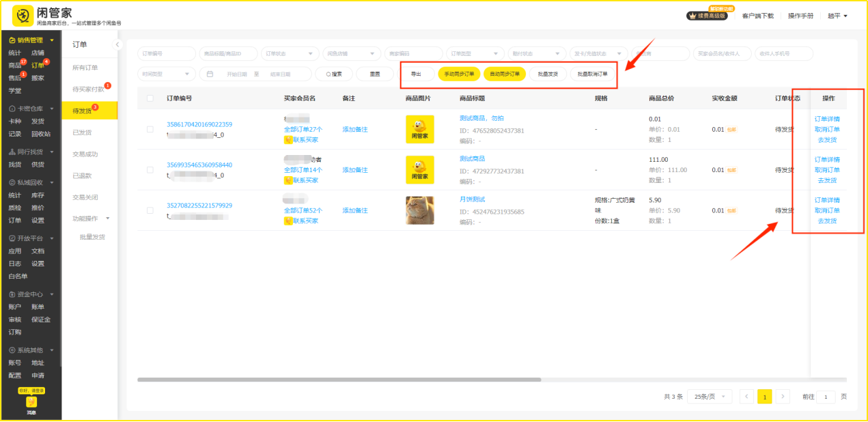Click the 联系买家 icon in first order row
The image size is (868, 422).
[x=288, y=140]
